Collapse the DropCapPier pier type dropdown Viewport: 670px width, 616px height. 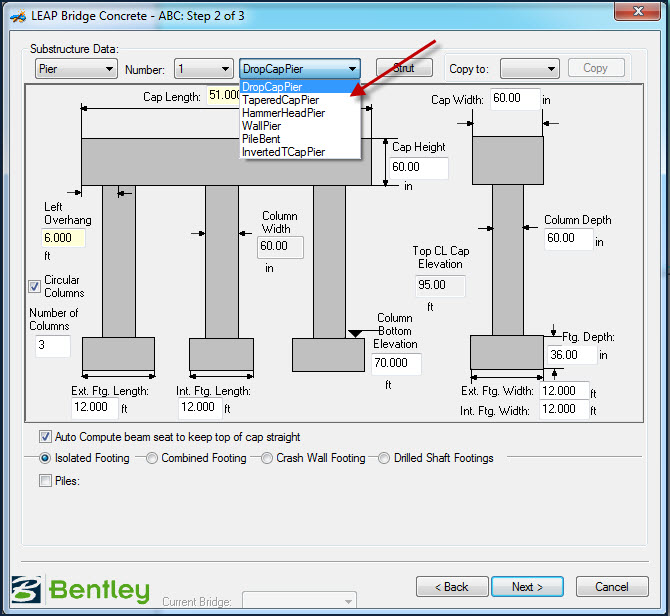coord(300,68)
